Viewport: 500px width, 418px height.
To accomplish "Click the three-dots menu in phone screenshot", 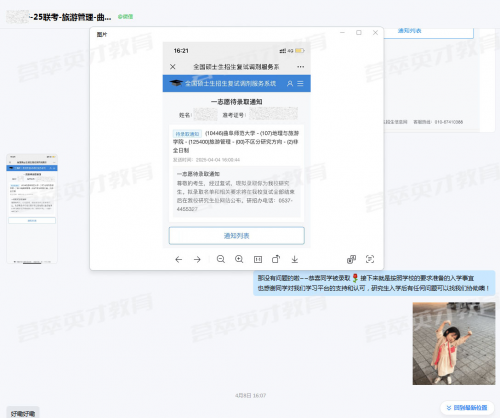I will point(301,67).
